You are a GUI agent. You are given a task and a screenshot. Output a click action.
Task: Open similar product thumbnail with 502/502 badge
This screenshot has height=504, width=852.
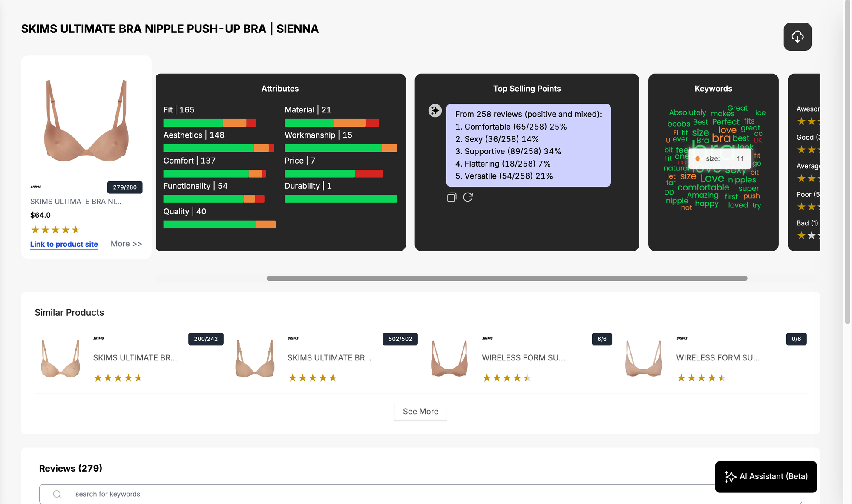(x=255, y=358)
